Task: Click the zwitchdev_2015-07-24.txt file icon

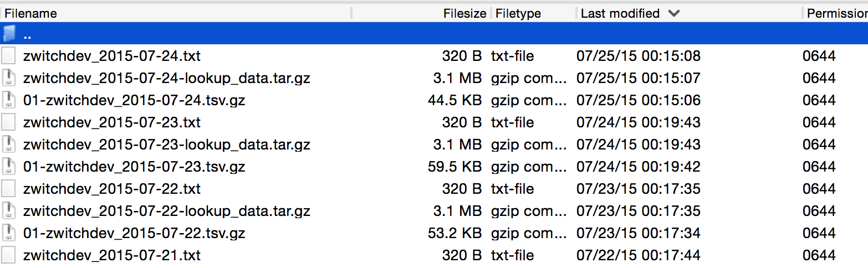Action: [9, 56]
